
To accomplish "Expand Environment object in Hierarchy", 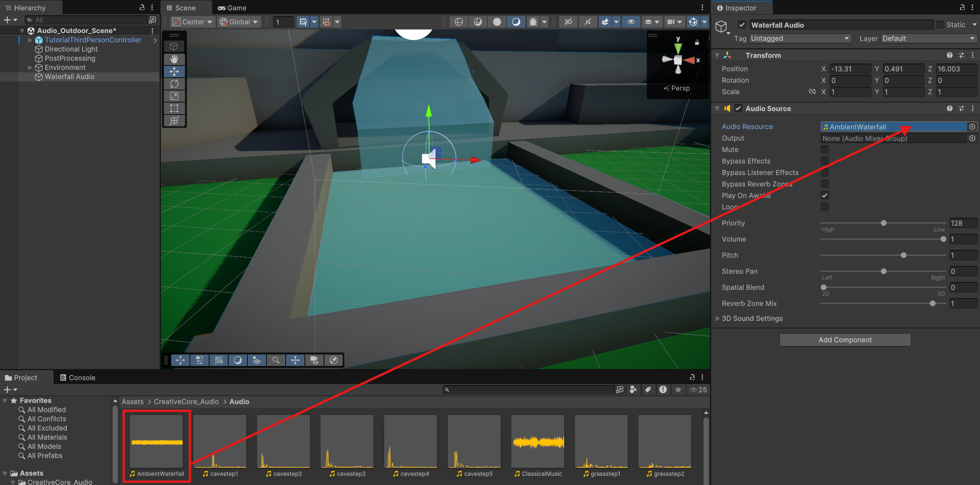I will [30, 68].
